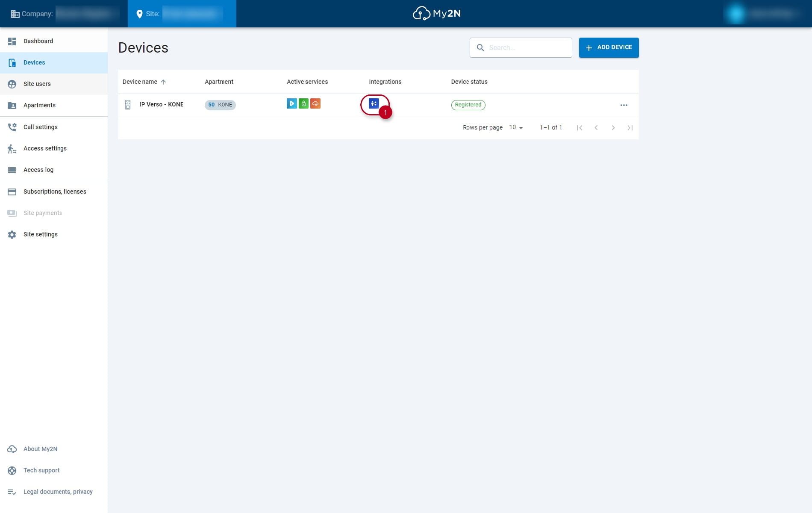Sort by Device name column
The width and height of the screenshot is (812, 513).
coord(140,82)
